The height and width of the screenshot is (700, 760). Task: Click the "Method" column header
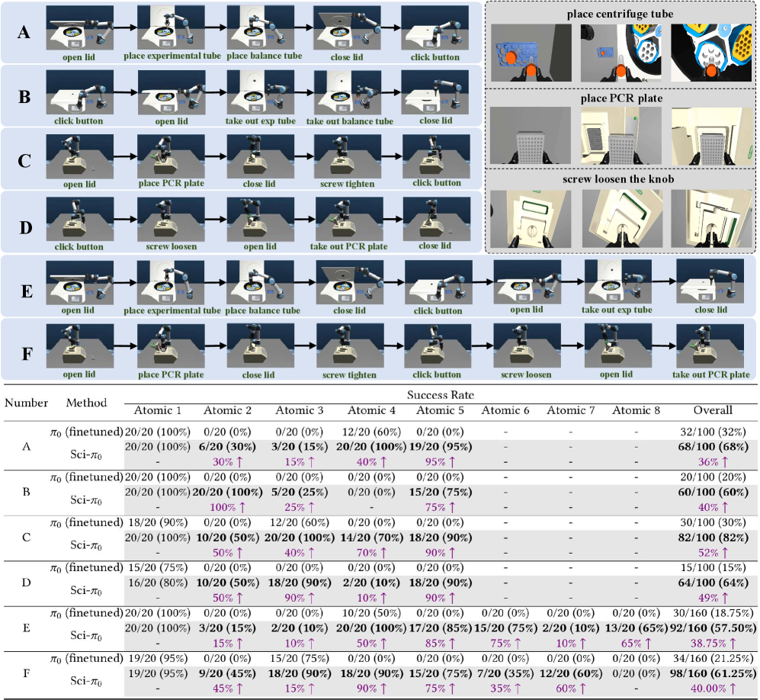86,402
